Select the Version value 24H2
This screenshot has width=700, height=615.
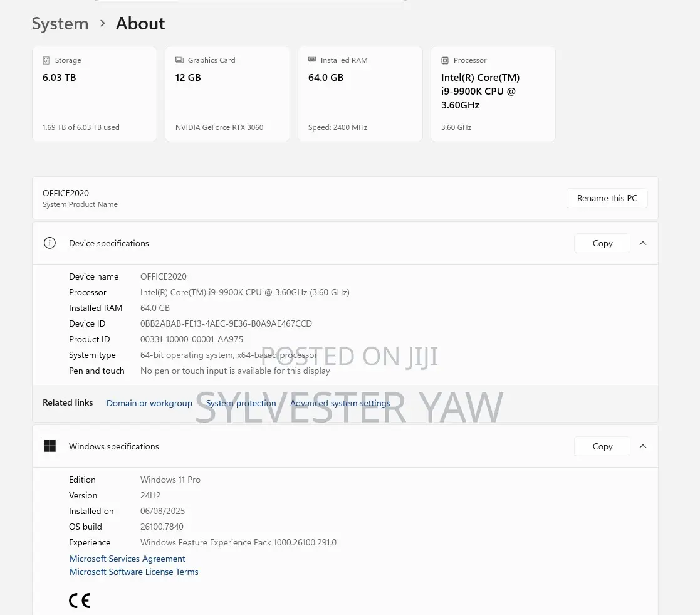pyautogui.click(x=150, y=495)
